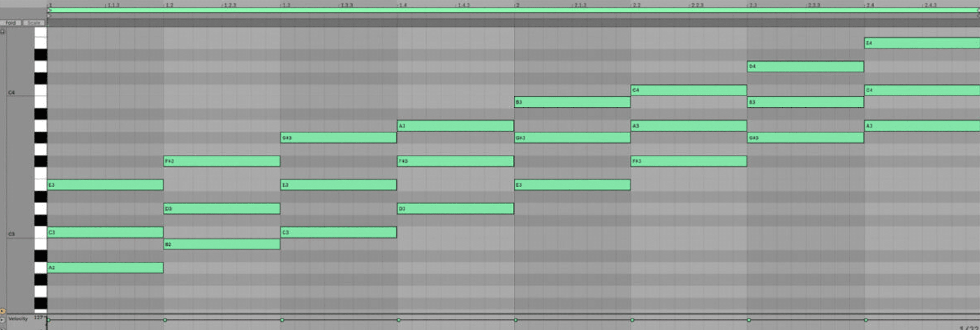Select the C4 note at beat 2.2

(689, 90)
